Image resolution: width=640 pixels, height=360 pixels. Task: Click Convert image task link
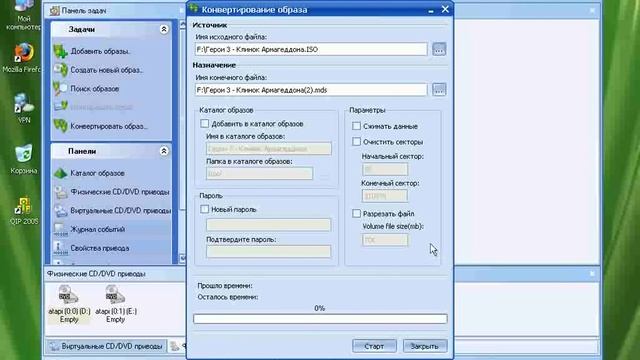109,126
